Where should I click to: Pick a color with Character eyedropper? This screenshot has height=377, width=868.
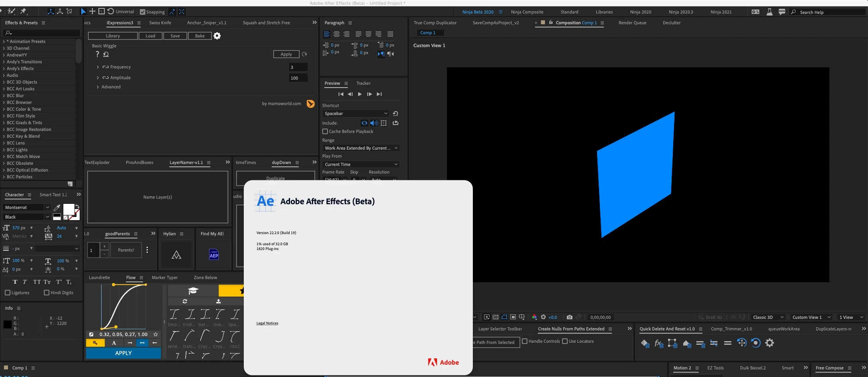pyautogui.click(x=57, y=207)
